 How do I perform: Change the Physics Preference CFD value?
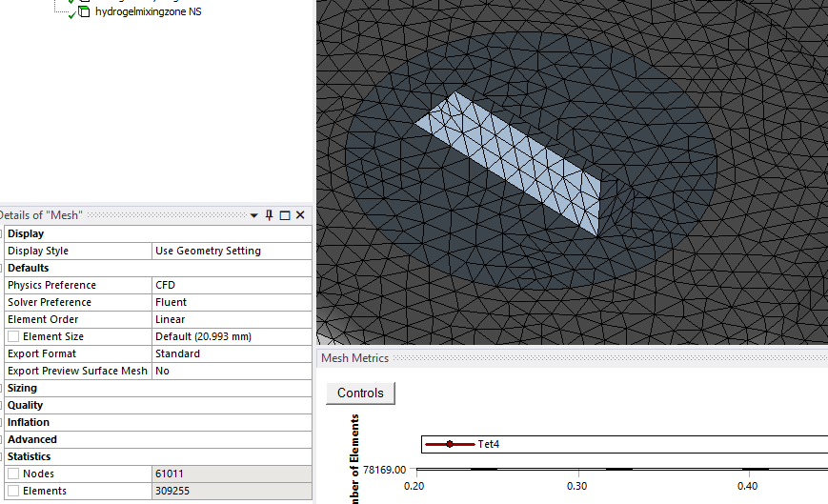click(232, 285)
